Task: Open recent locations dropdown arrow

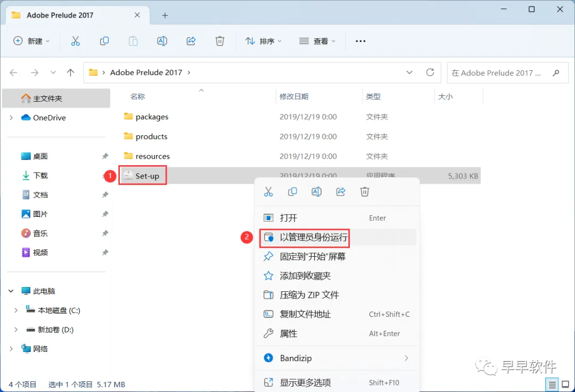Action: pyautogui.click(x=53, y=72)
